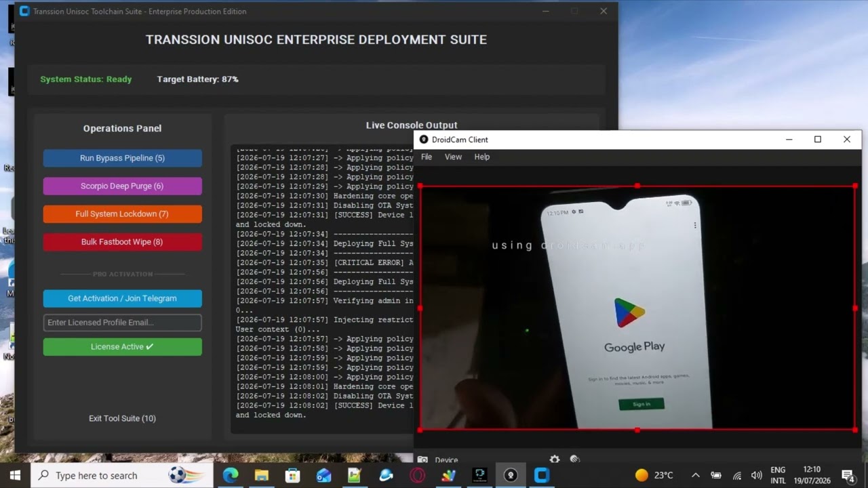Viewport: 868px width, 488px height.
Task: Click the DroidCam settings gear icon
Action: [x=555, y=459]
